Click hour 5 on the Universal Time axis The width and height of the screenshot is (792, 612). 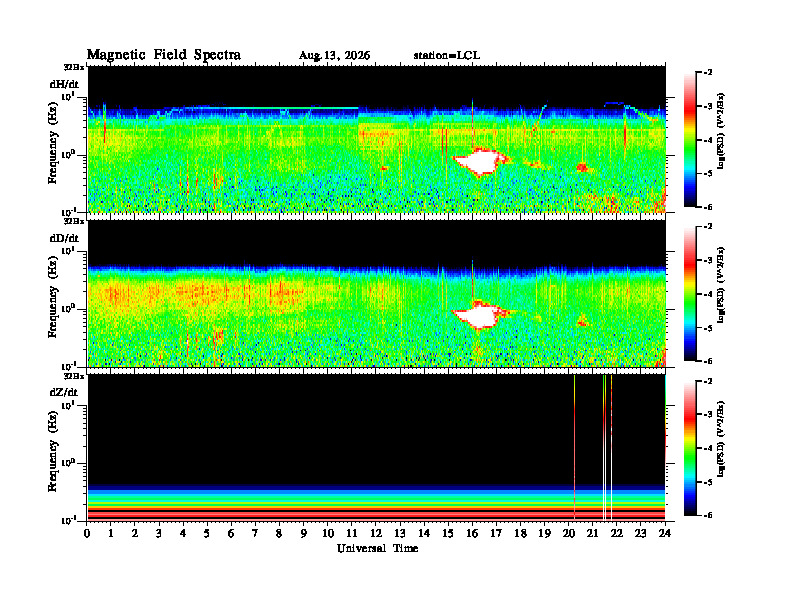coord(208,533)
